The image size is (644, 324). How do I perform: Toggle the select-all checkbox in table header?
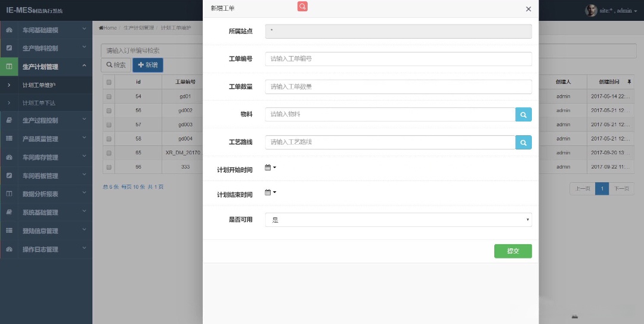tap(109, 82)
